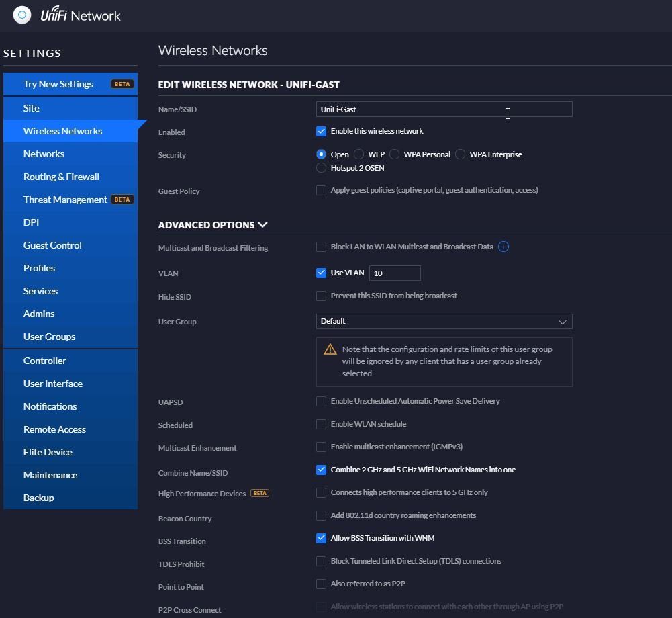Click the Beacon Country label
672x618 pixels.
(185, 519)
